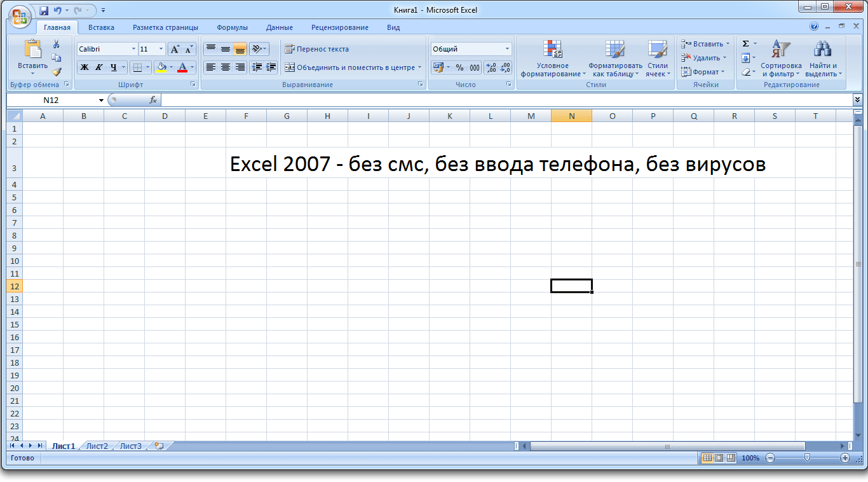Open the Name Box dropdown arrow

(x=101, y=100)
